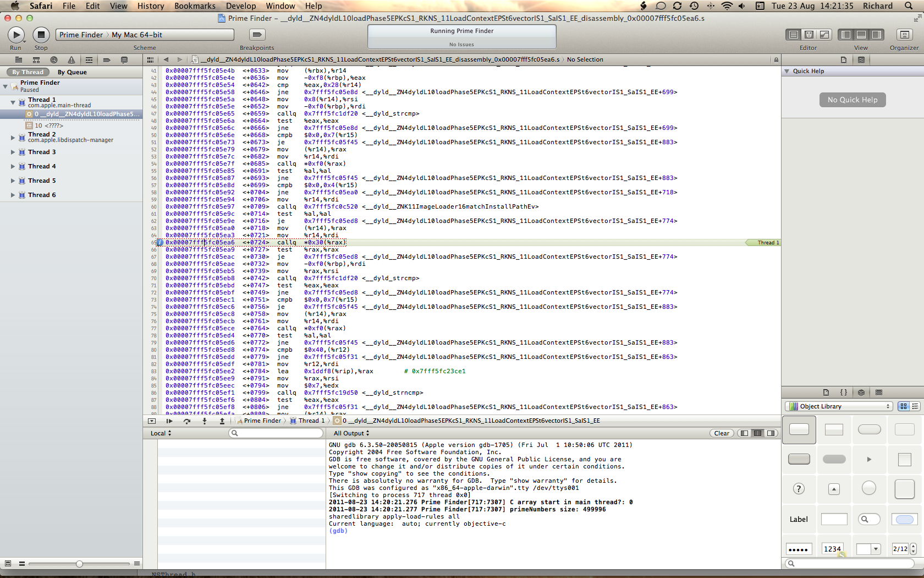Open the Local variables scope dropdown
This screenshot has height=578, width=924.
tap(161, 433)
